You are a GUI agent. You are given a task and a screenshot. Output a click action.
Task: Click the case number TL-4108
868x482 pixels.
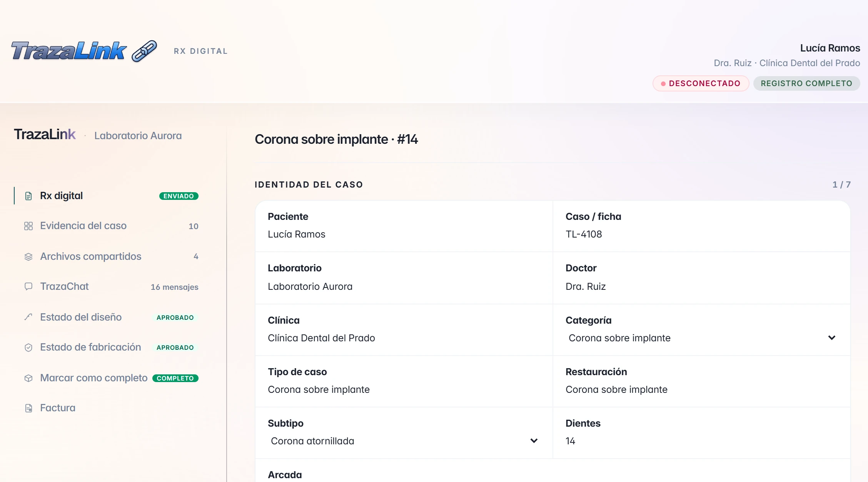click(x=584, y=234)
